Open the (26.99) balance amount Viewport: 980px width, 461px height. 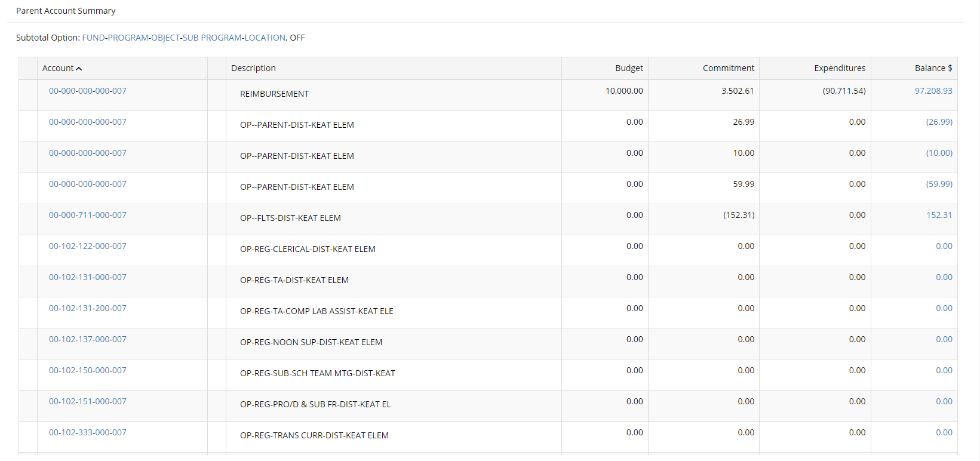click(x=939, y=122)
